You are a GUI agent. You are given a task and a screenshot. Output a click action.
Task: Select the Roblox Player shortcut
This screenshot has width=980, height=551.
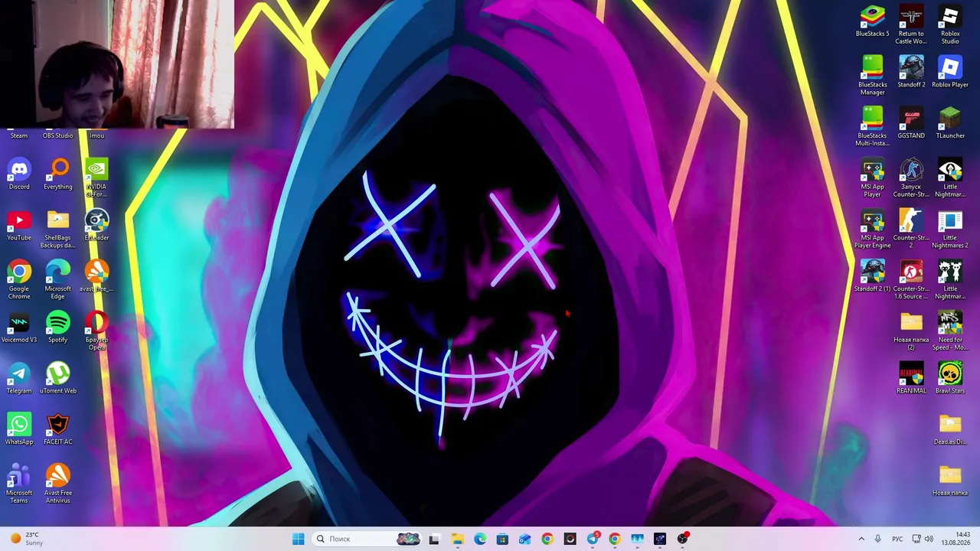click(x=950, y=73)
